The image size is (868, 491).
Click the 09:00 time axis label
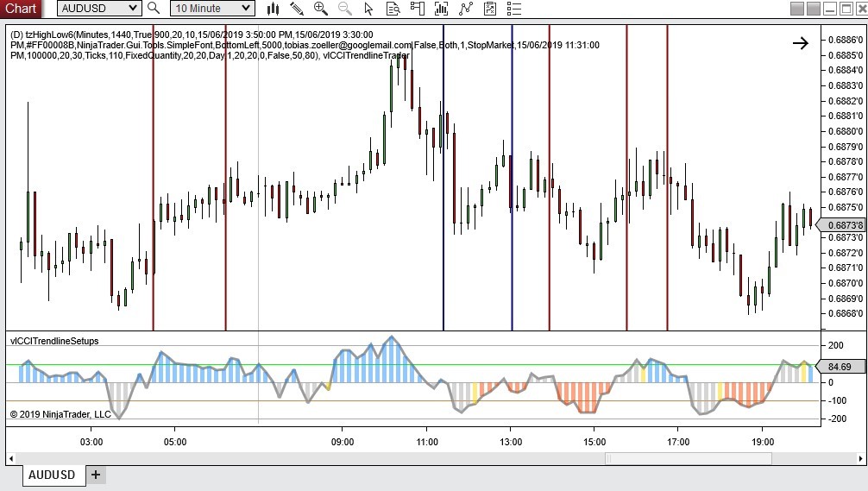(x=343, y=442)
